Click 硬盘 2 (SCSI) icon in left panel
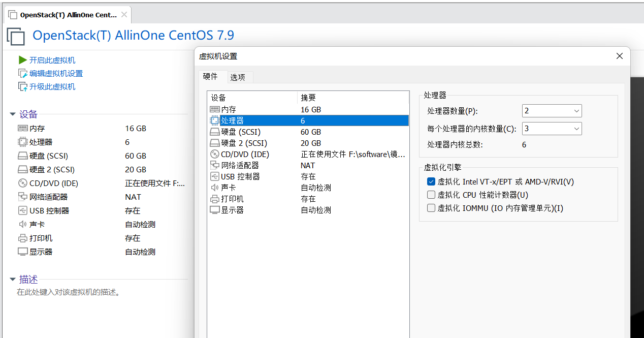This screenshot has width=644, height=338. tap(22, 170)
